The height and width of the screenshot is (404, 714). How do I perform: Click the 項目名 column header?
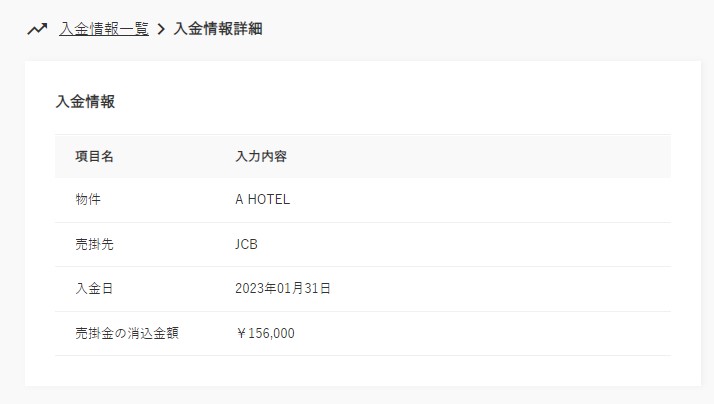pyautogui.click(x=95, y=157)
